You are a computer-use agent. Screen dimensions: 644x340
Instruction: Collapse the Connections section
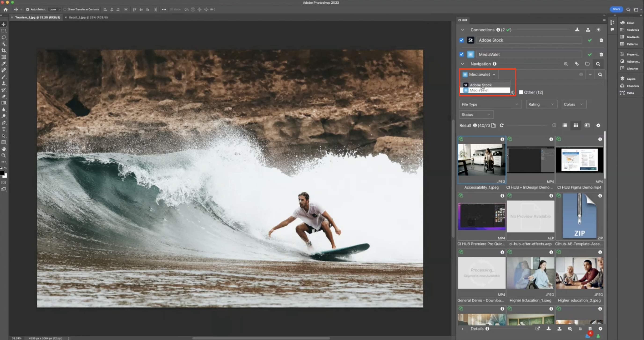(462, 30)
